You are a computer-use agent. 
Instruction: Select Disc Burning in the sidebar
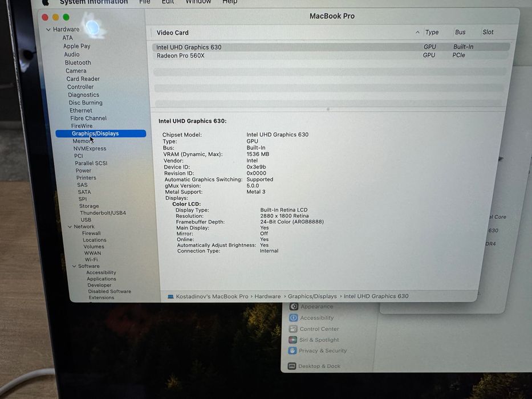[86, 103]
